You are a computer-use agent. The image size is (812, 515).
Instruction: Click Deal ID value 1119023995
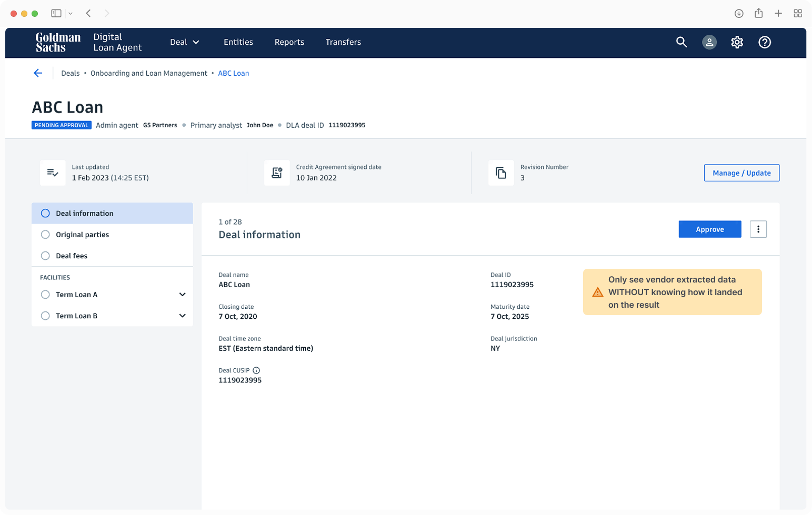coord(512,285)
